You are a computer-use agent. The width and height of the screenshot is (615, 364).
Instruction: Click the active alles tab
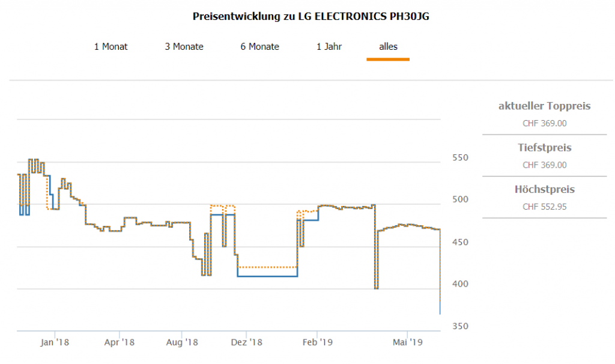(x=388, y=46)
